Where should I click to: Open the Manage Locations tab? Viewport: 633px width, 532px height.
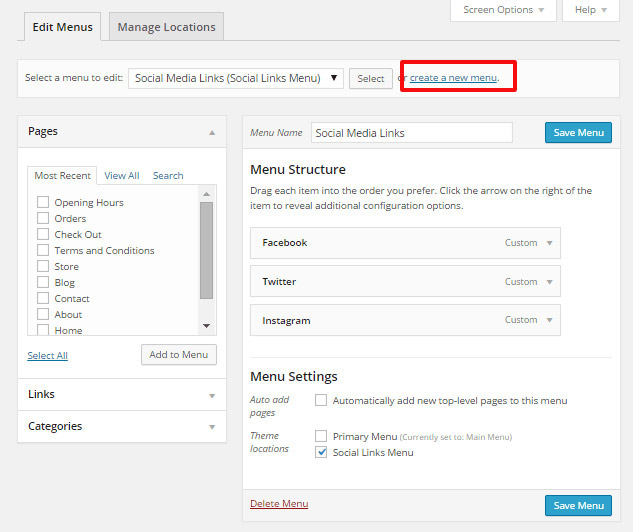(166, 27)
